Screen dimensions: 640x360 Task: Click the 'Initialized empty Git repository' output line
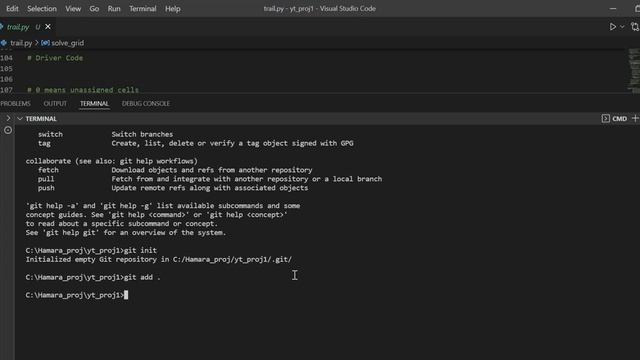[159, 260]
